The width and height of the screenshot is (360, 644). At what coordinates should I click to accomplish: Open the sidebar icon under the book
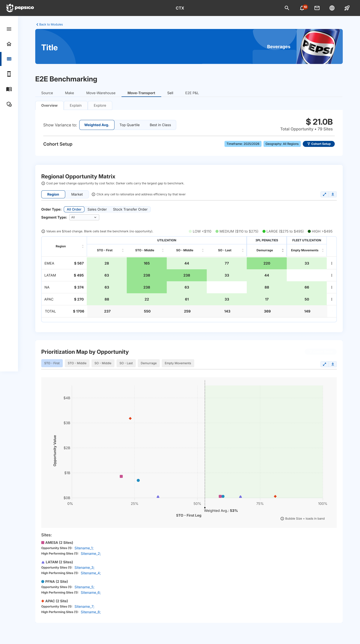(x=9, y=104)
